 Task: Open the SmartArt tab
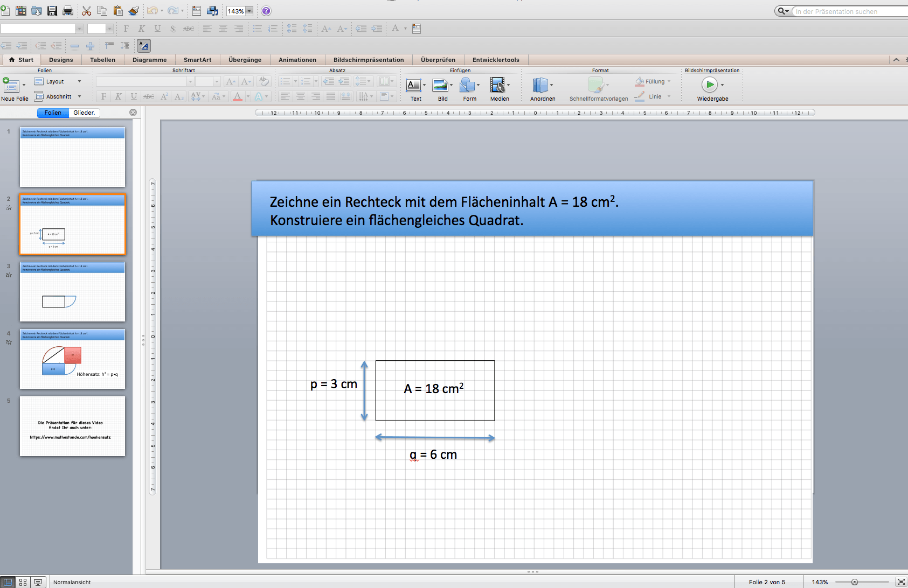(x=197, y=60)
